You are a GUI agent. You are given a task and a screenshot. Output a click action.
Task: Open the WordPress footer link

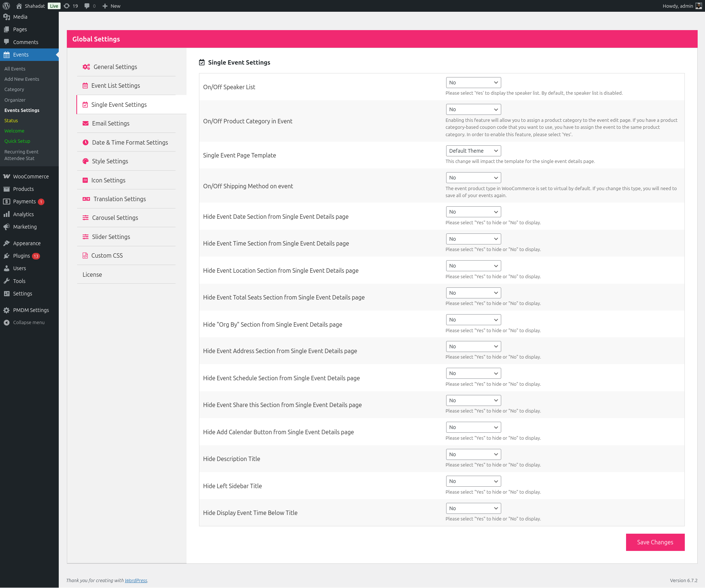click(x=136, y=580)
